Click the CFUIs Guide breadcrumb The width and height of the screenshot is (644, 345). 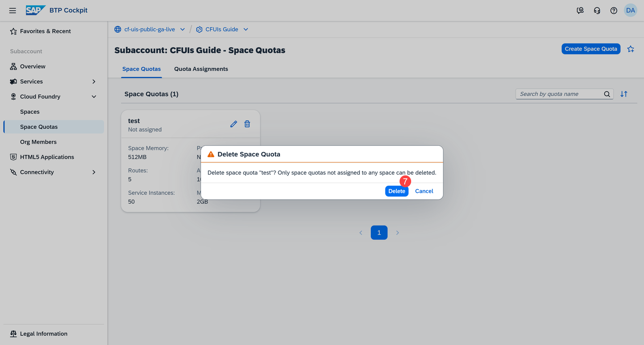click(222, 30)
